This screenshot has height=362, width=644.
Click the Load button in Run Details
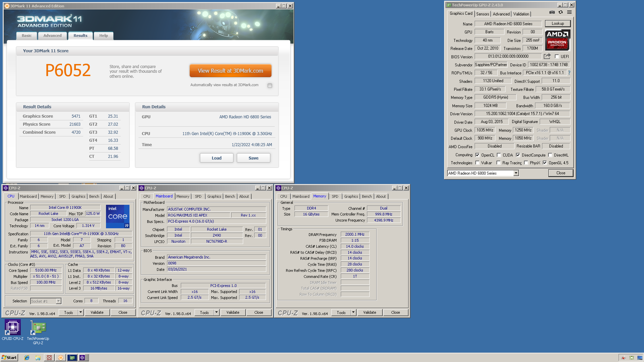pyautogui.click(x=216, y=158)
